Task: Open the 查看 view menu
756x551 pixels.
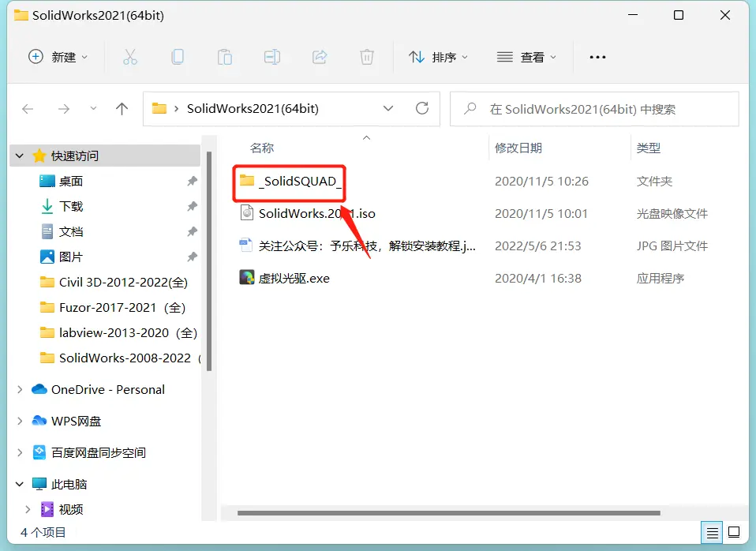Action: coord(526,57)
